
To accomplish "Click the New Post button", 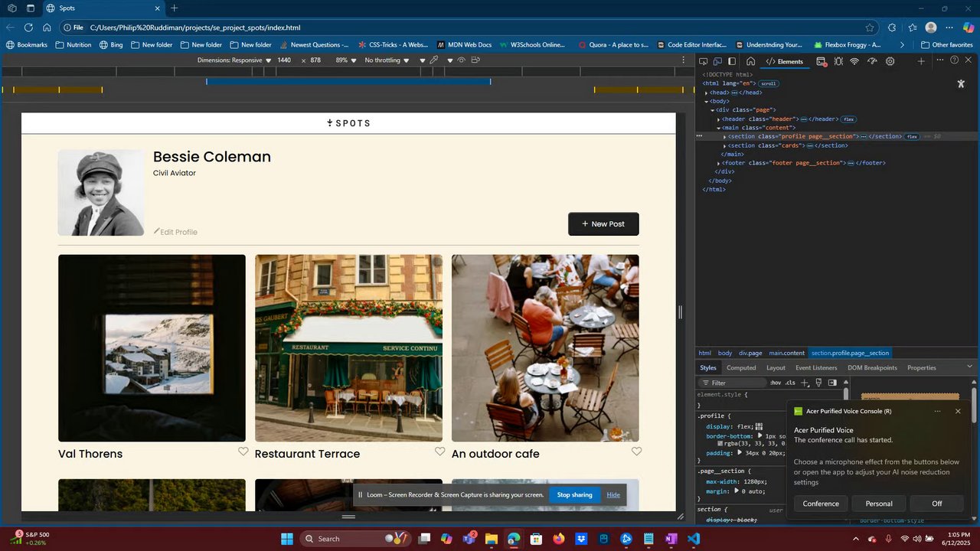I will point(603,224).
